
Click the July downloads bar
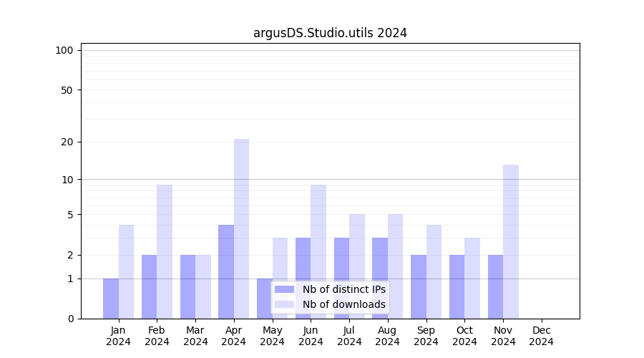(x=357, y=266)
